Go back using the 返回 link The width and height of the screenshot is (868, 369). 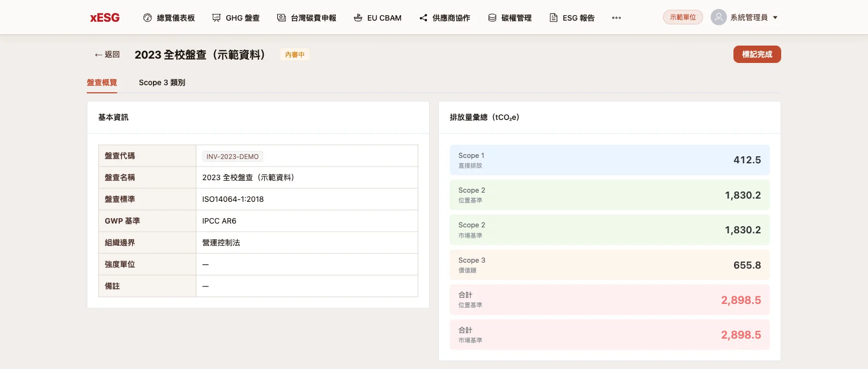107,54
